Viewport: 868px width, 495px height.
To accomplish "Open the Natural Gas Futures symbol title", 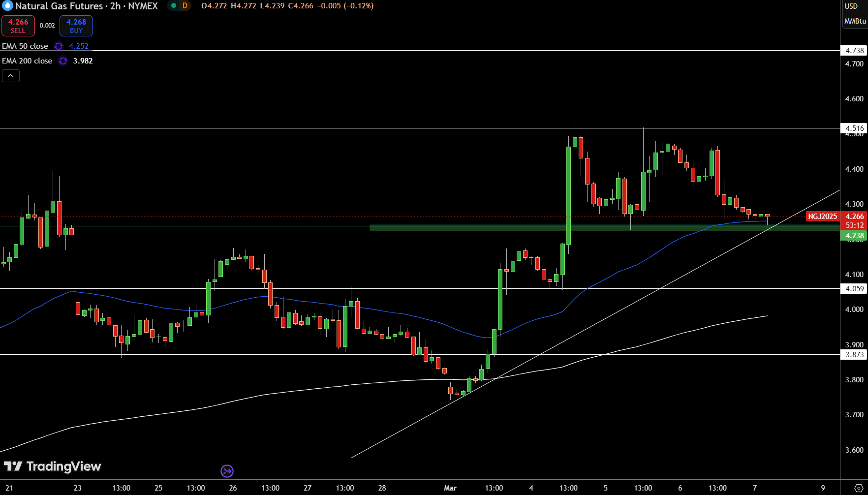I will pos(87,6).
